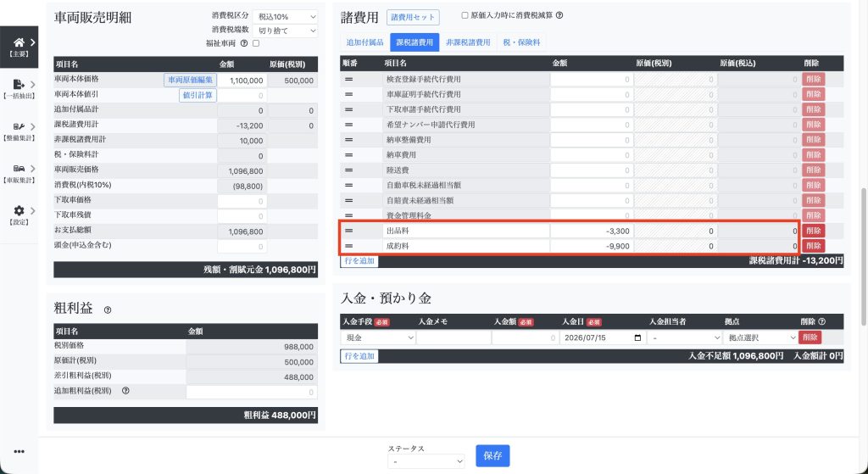This screenshot has width=868, height=474.
Task: Grab the reorder handle of the 自賠責未経過相当額 row
Action: tap(348, 200)
